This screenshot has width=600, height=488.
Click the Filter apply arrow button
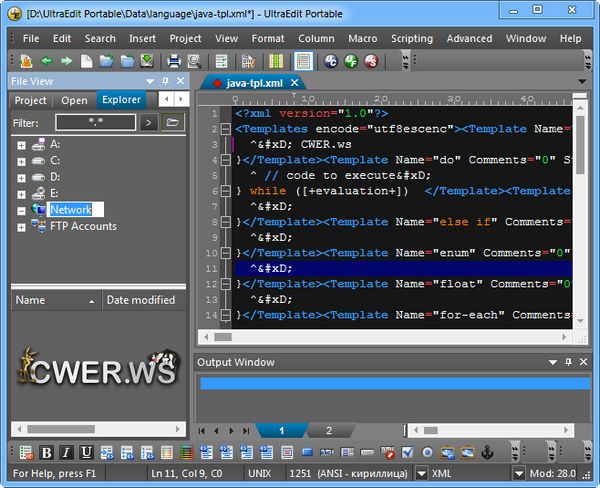coord(148,122)
